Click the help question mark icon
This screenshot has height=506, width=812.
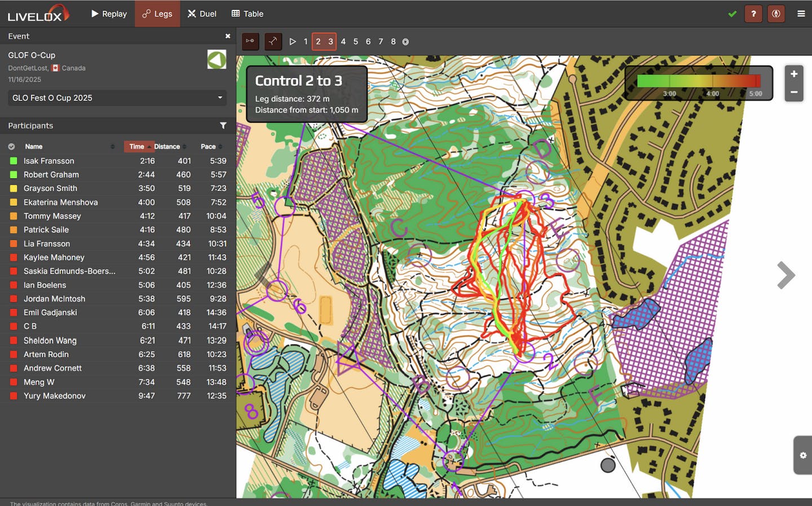(x=753, y=14)
